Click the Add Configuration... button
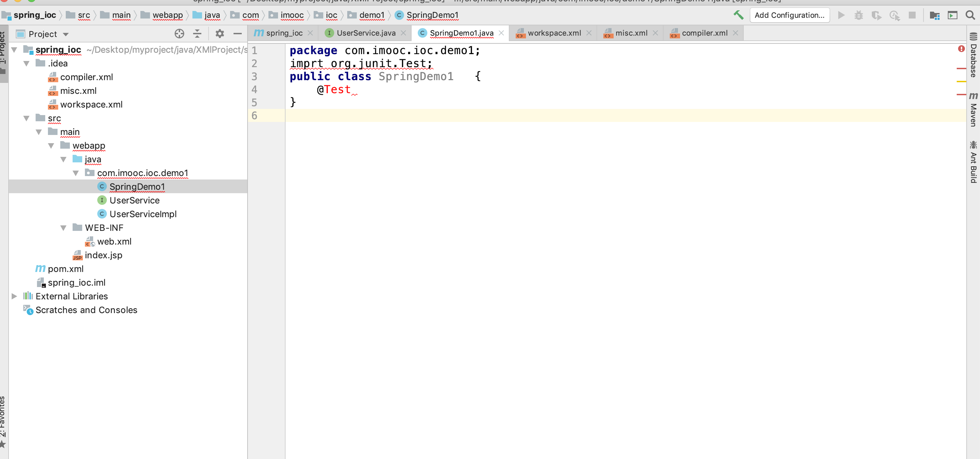This screenshot has height=459, width=980. [789, 15]
